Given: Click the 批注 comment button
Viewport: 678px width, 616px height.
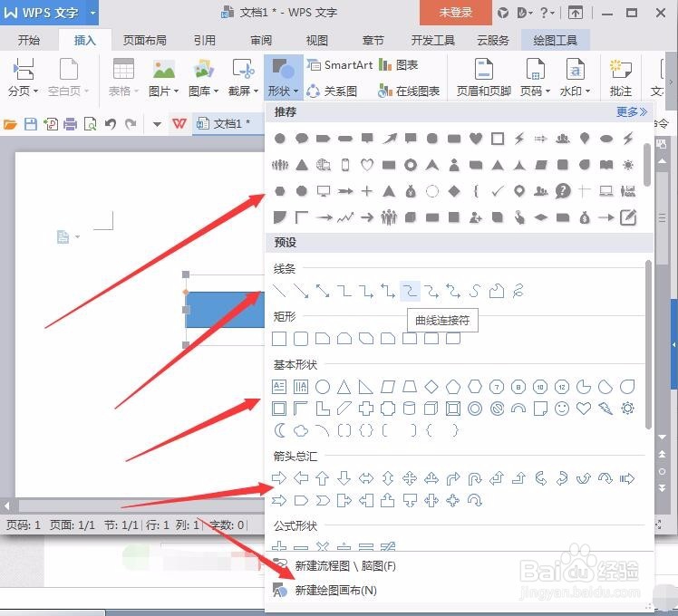Looking at the screenshot, I should 621,78.
